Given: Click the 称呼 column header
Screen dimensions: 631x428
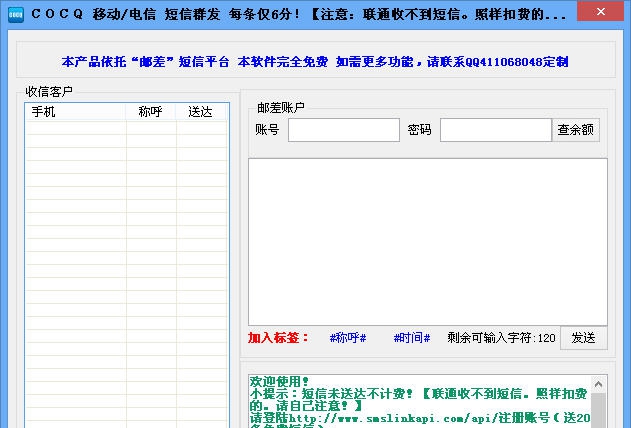Looking at the screenshot, I should point(151,112).
